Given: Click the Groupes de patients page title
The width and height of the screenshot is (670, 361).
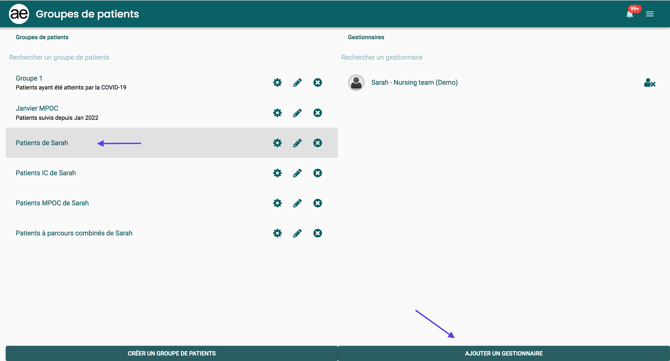Looking at the screenshot, I should pos(87,14).
